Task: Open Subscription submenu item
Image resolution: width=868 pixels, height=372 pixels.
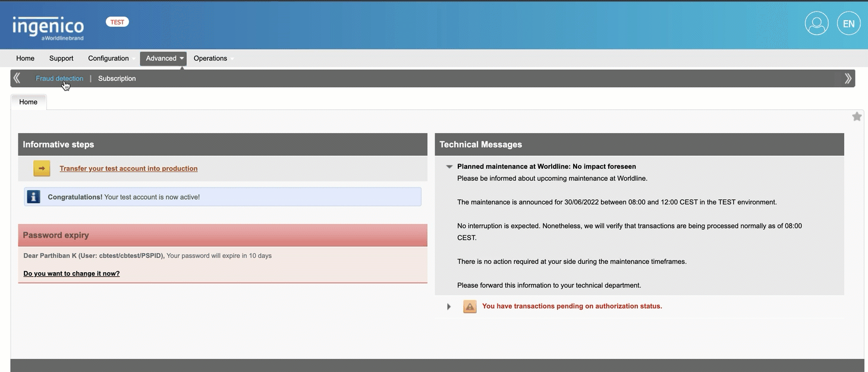Action: tap(117, 78)
